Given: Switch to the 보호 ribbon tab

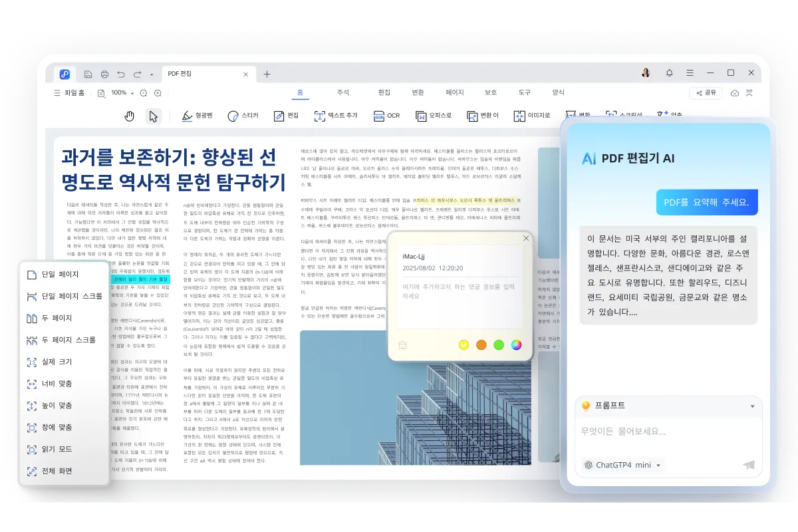Looking at the screenshot, I should pyautogui.click(x=491, y=92).
